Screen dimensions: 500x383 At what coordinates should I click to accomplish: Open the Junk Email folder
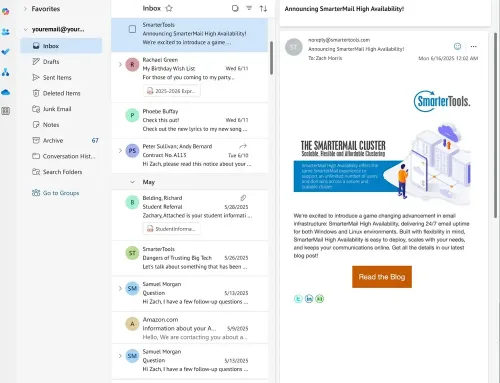[x=61, y=109]
